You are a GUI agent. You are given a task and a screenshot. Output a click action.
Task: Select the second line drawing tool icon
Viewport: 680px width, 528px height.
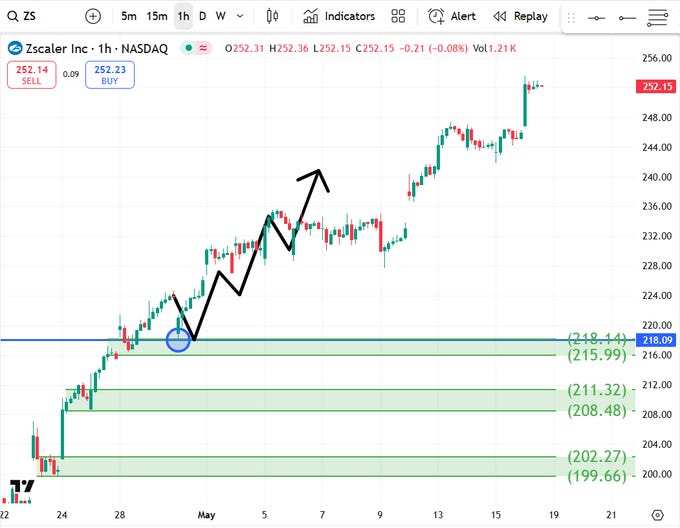pyautogui.click(x=628, y=18)
